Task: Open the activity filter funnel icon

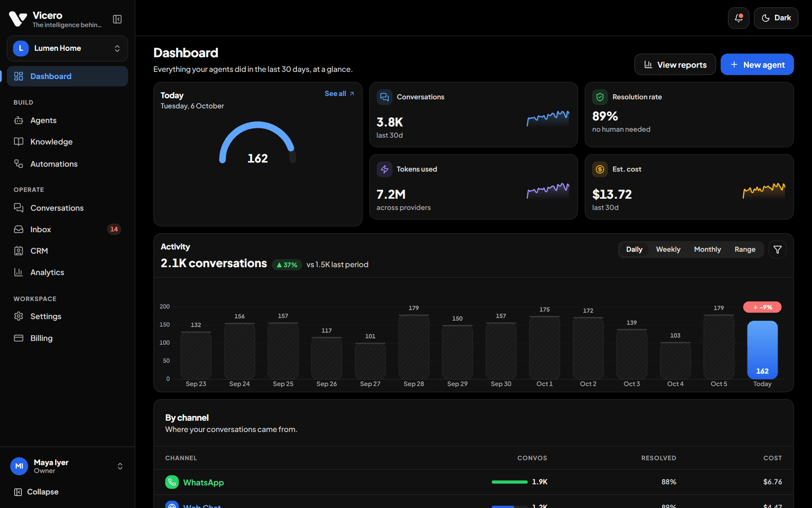Action: (x=777, y=249)
